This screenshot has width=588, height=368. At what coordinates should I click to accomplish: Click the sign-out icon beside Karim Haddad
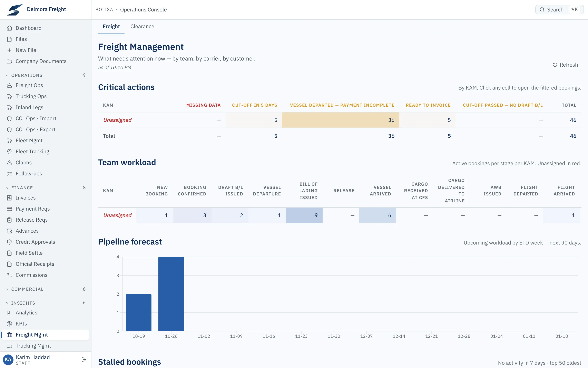(84, 360)
